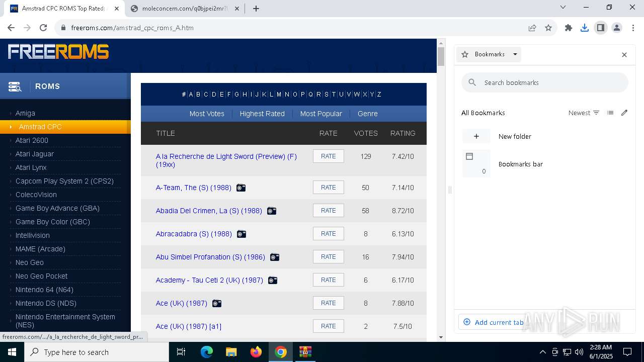Rate Abracadabra (S) (1988)
This screenshot has height=362, width=644.
pyautogui.click(x=329, y=234)
